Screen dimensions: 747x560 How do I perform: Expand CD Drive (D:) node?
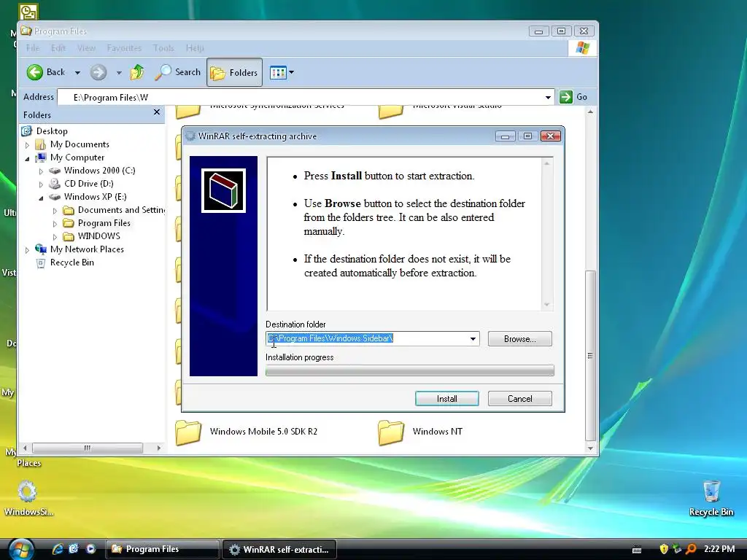point(41,184)
